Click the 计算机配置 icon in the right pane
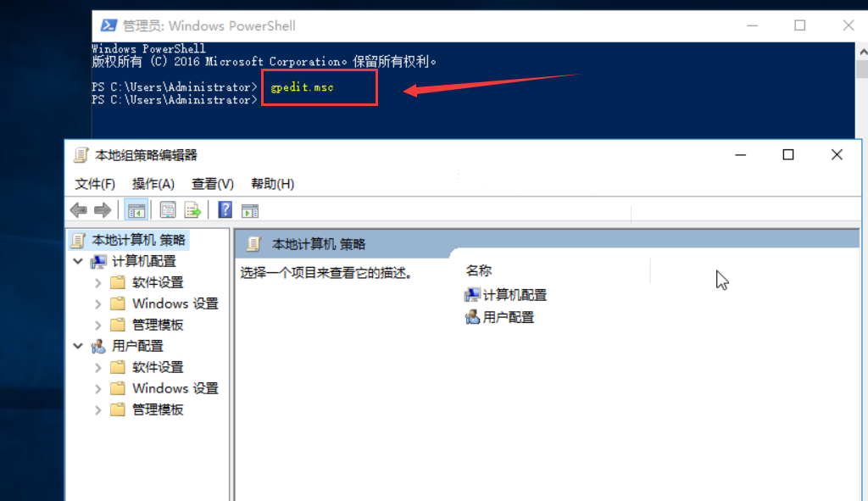 click(472, 295)
